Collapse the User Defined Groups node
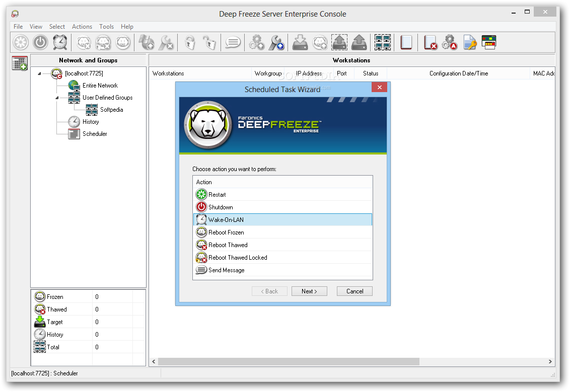The image size is (570, 392). pyautogui.click(x=56, y=97)
